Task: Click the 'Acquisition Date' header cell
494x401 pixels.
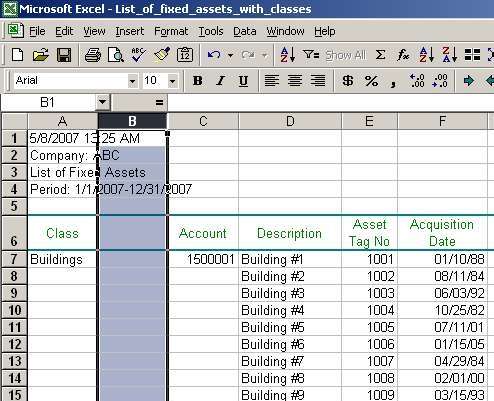Action: pyautogui.click(x=442, y=233)
